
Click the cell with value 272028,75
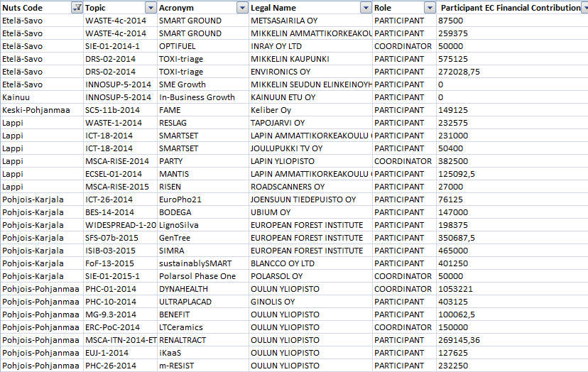512,72
